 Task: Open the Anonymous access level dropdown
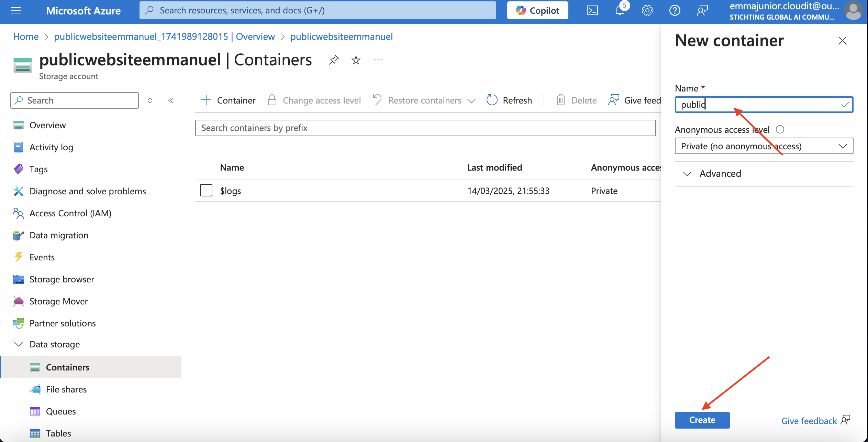764,146
